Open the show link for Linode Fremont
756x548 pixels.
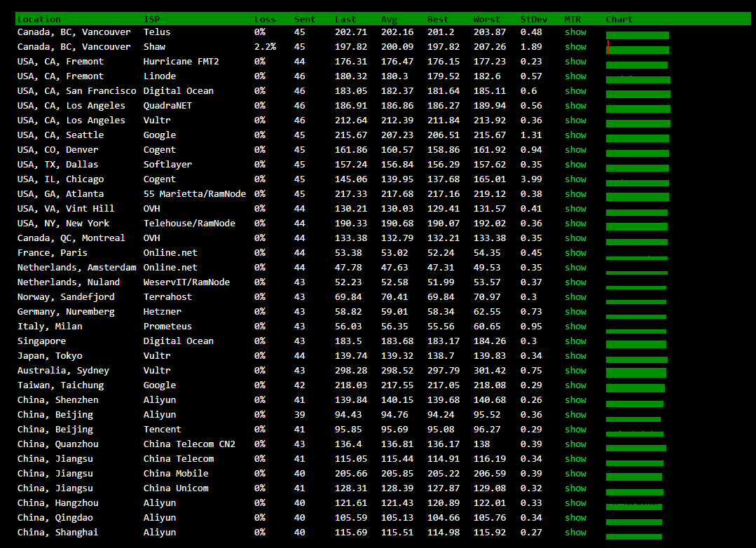pyautogui.click(x=575, y=76)
